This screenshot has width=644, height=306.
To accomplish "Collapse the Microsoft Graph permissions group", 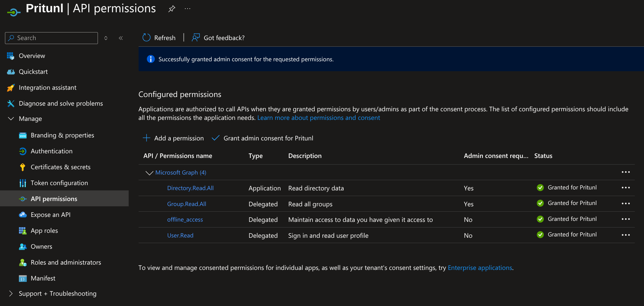I will (150, 173).
